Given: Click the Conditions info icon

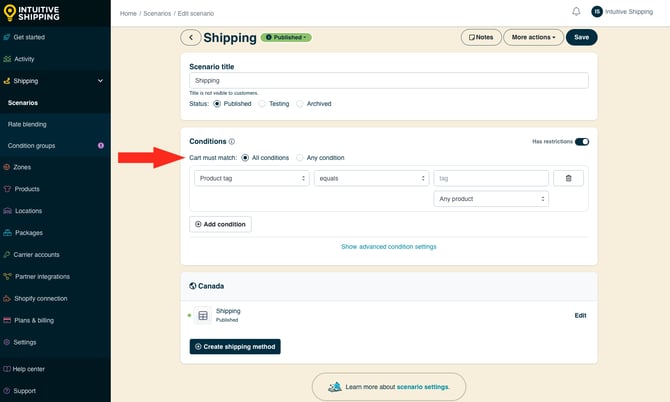Looking at the screenshot, I should pos(232,141).
